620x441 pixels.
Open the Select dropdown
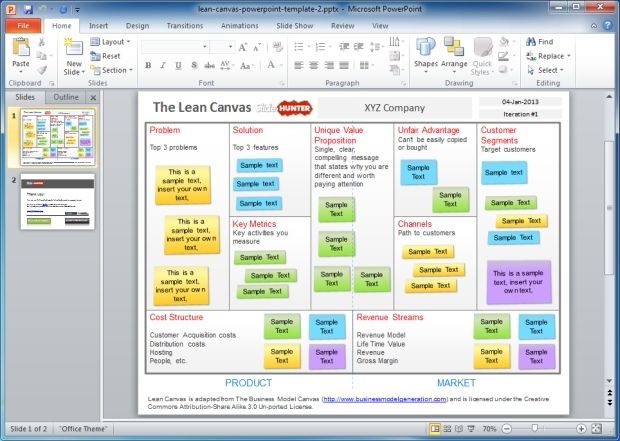tap(545, 70)
